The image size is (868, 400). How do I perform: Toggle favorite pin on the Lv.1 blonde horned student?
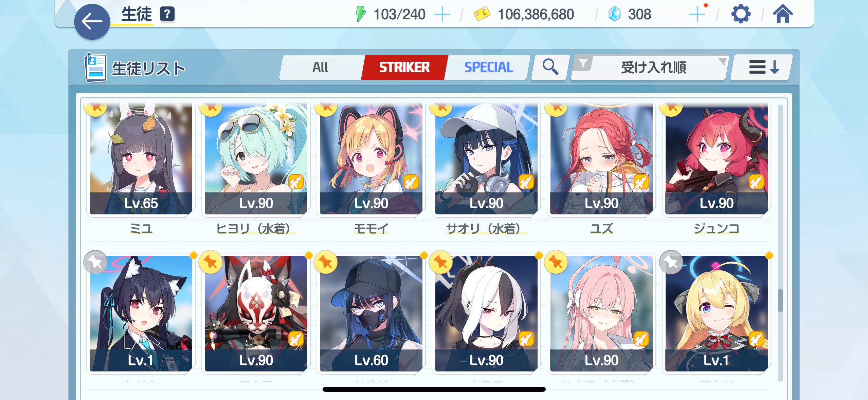point(671,262)
